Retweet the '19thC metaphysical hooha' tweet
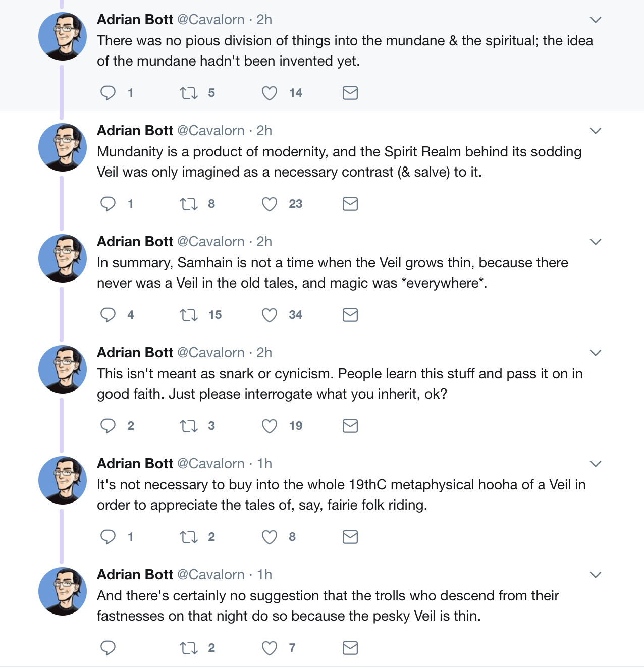The image size is (644, 669). pos(189,537)
